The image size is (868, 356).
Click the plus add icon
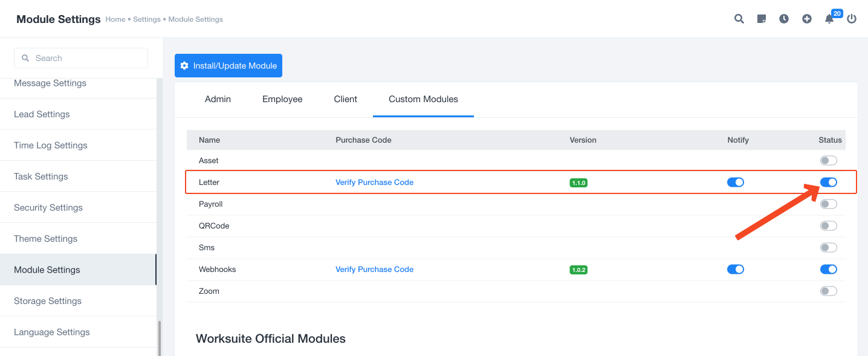tap(807, 19)
